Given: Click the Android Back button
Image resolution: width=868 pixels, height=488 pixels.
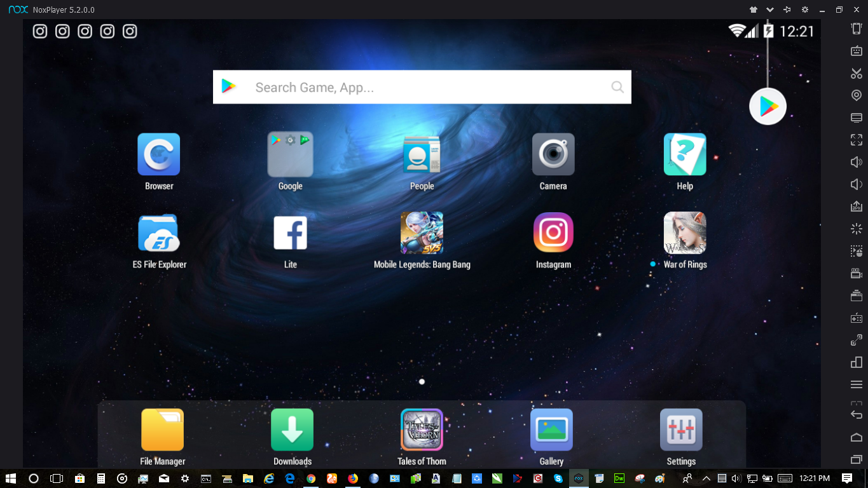Looking at the screenshot, I should click(857, 415).
